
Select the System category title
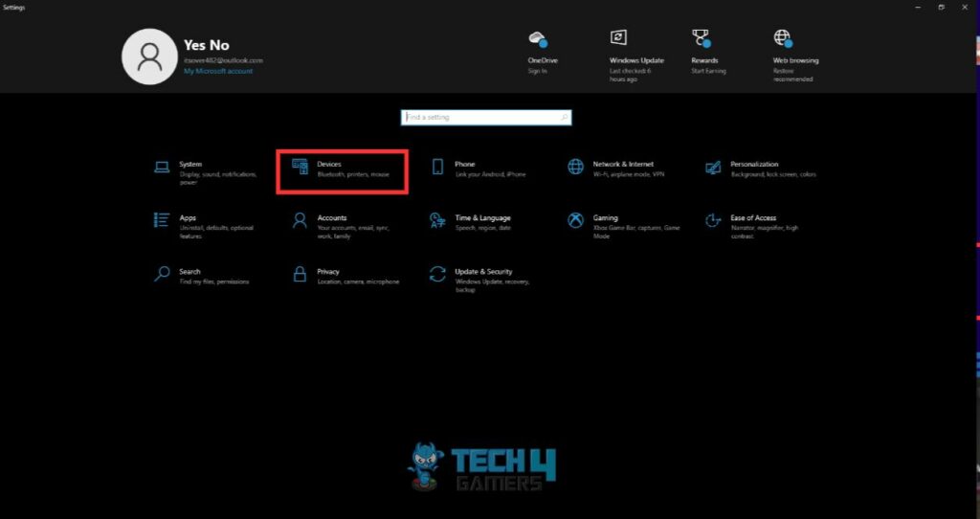(x=190, y=165)
